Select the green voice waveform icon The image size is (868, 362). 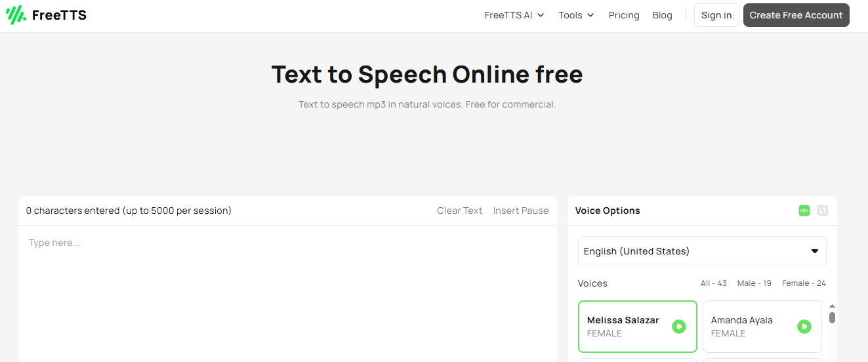coord(804,211)
